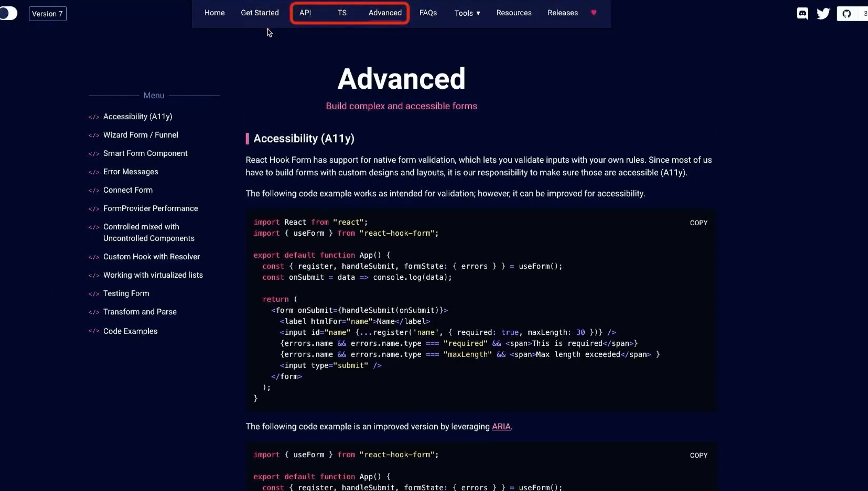Click code icon beside Smart Form Component
This screenshot has height=491, width=868.
[x=94, y=154]
